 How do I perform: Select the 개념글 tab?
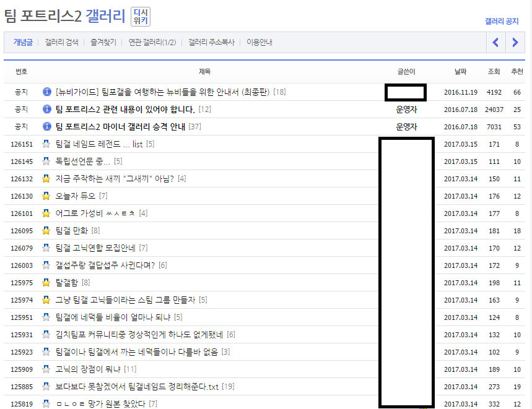pos(22,43)
